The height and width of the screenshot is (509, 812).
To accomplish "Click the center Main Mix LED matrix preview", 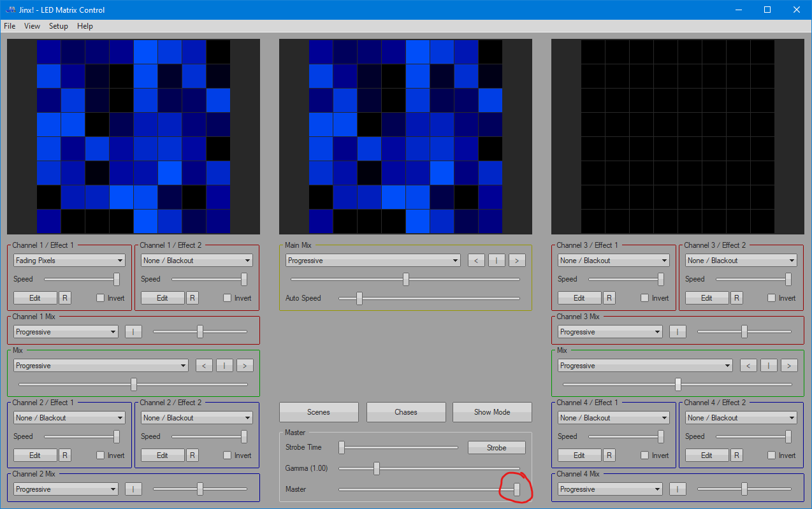I will point(405,137).
